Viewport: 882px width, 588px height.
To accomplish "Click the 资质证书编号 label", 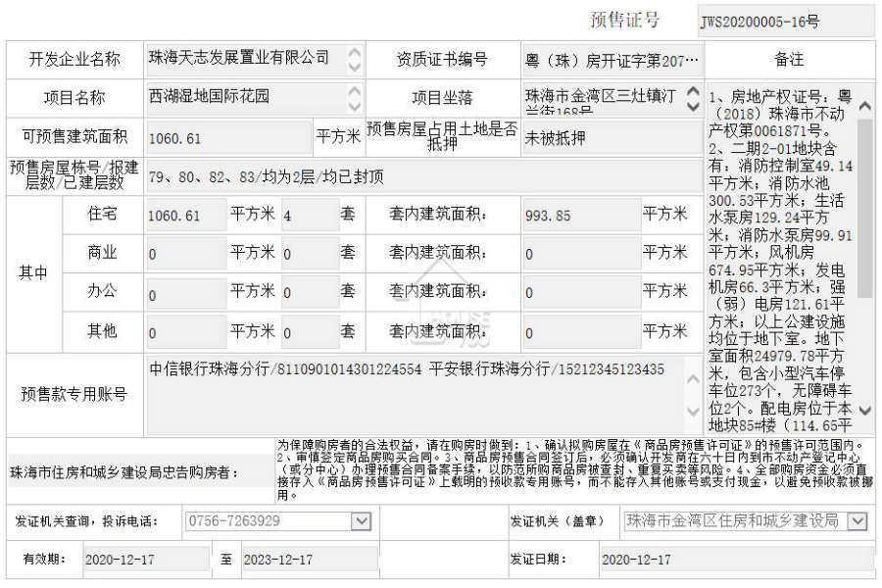I will point(442,59).
